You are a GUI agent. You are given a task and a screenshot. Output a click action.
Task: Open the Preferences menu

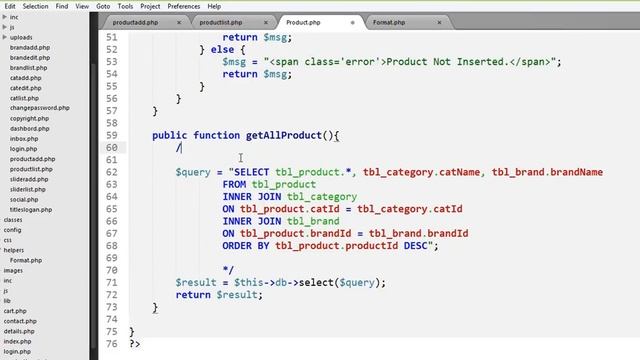tap(183, 7)
